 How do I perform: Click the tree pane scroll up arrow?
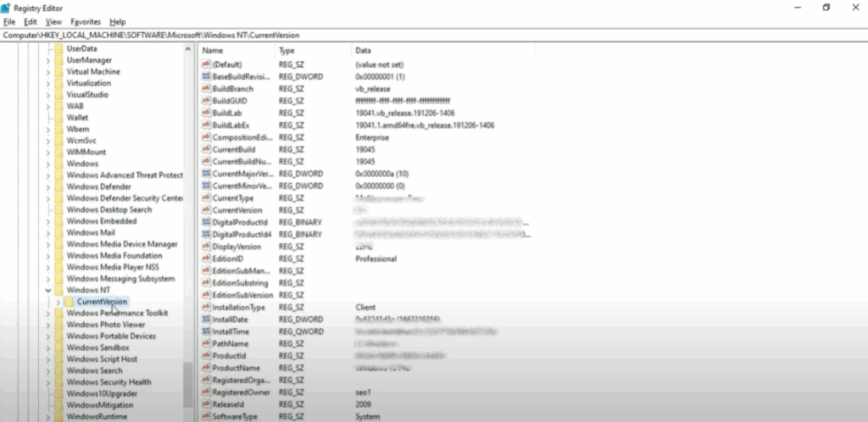(187, 48)
